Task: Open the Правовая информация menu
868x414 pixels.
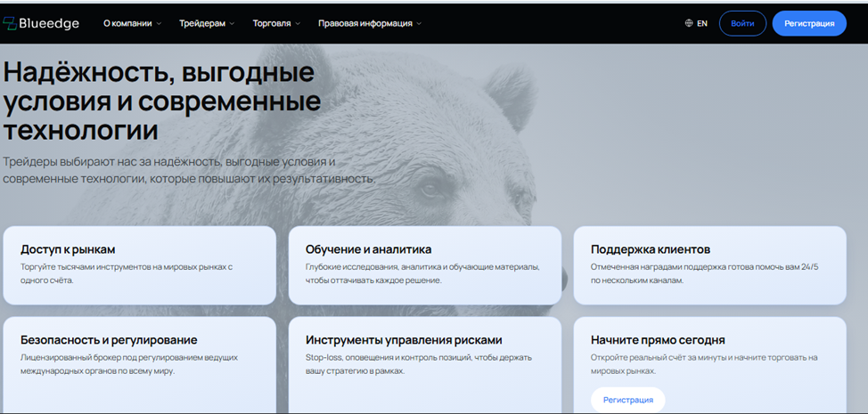Action: tap(364, 23)
